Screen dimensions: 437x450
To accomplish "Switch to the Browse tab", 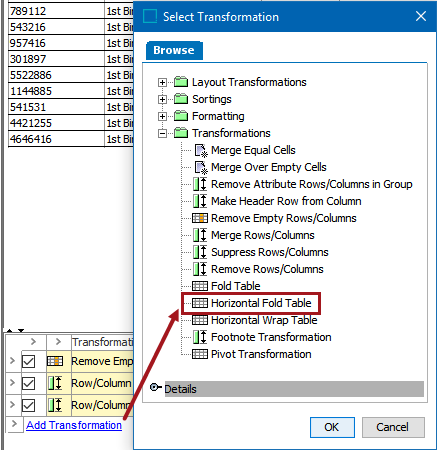I will click(x=174, y=50).
